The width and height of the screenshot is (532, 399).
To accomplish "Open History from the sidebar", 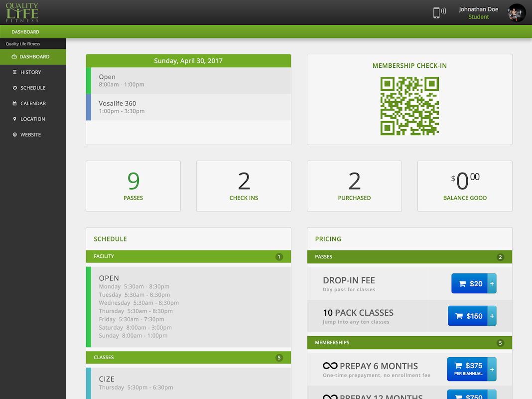I will 30,72.
